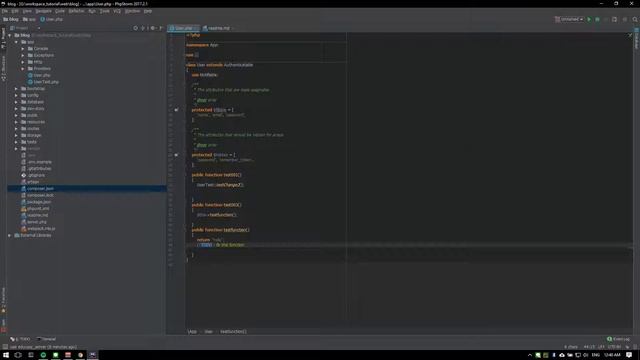Switch to the readme.md editor tab
The image size is (640, 360).
pos(218,28)
